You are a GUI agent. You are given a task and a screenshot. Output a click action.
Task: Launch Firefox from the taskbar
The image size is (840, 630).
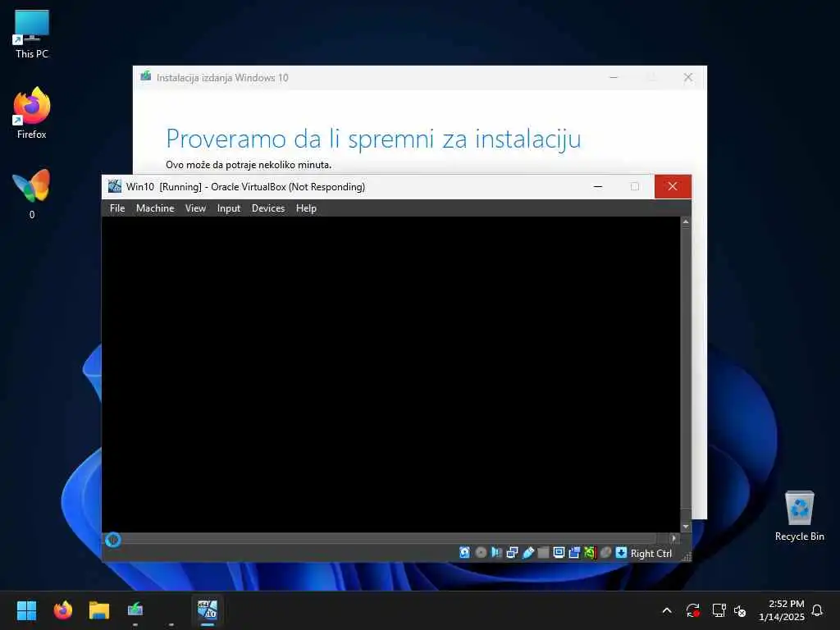click(x=62, y=610)
